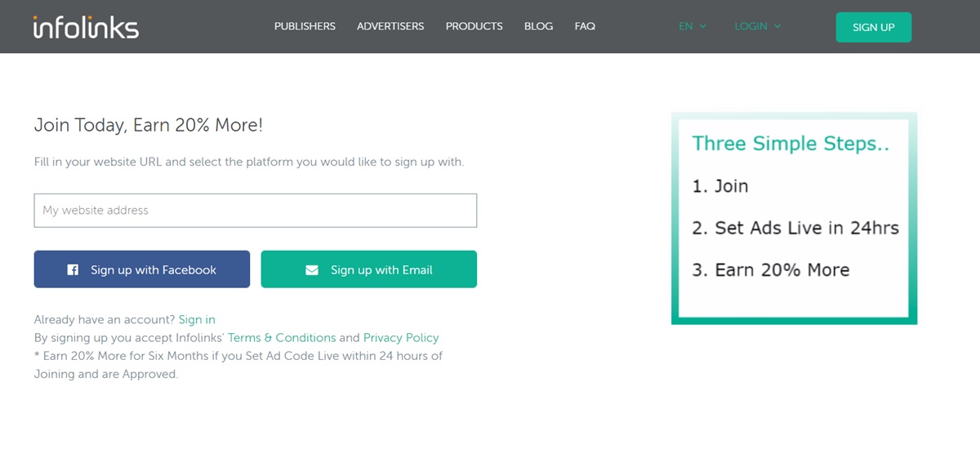Click the envelope icon on email button
The height and width of the screenshot is (471, 980).
pos(312,270)
